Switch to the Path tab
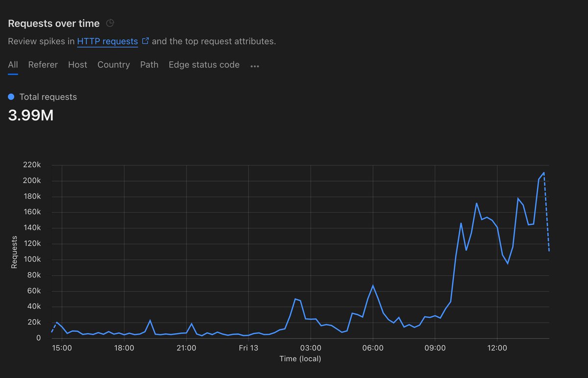The image size is (588, 378). point(149,65)
